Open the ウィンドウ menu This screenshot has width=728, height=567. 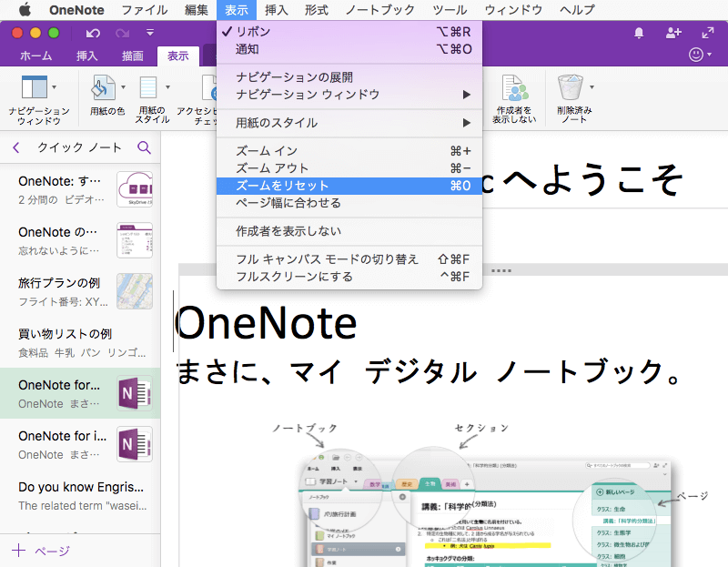click(513, 10)
